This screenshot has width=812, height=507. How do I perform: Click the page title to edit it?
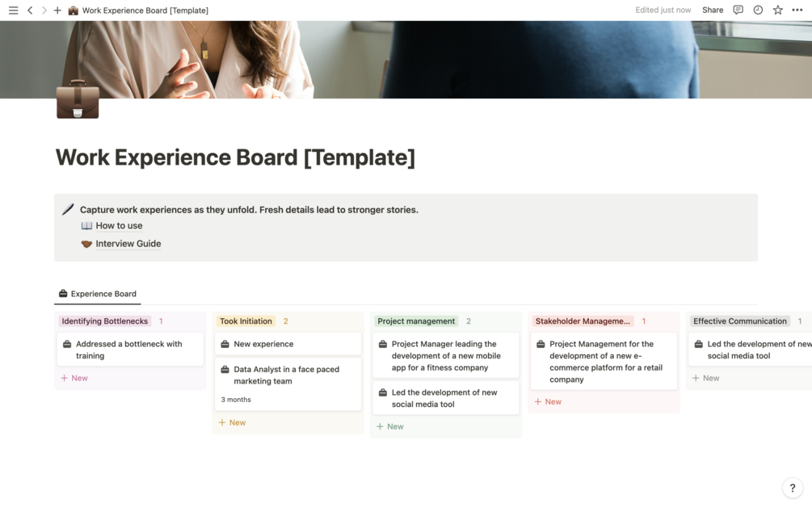tap(234, 157)
